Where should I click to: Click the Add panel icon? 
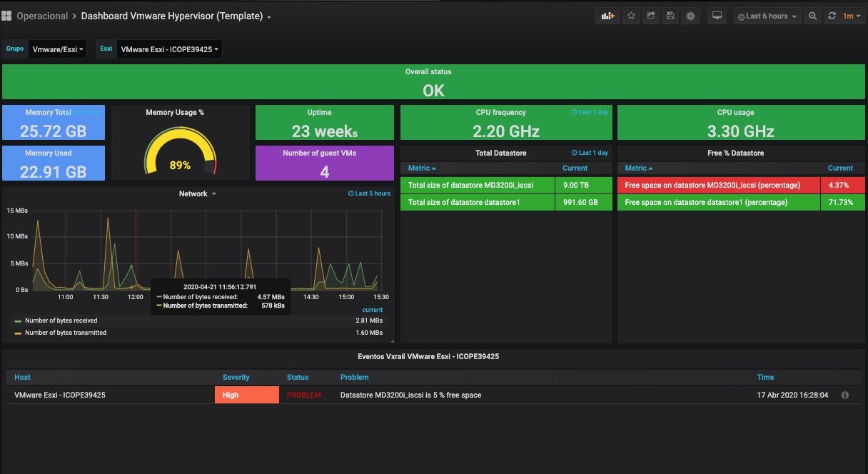[607, 16]
